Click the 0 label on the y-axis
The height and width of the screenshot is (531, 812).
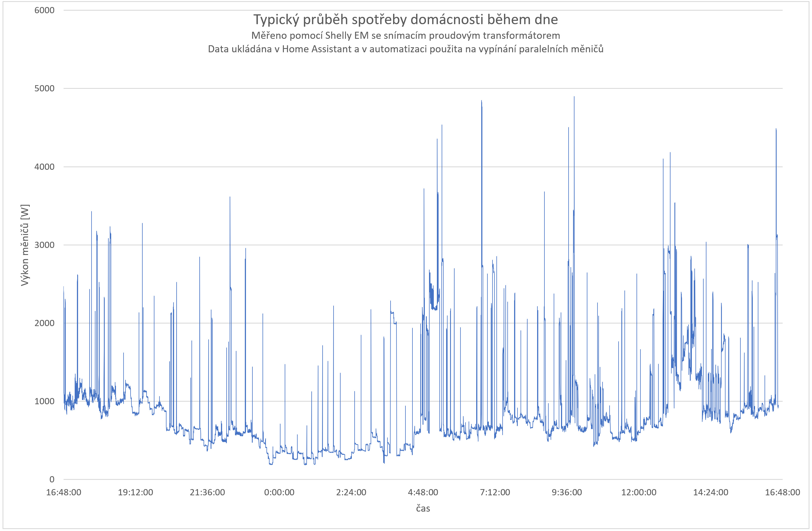click(52, 480)
